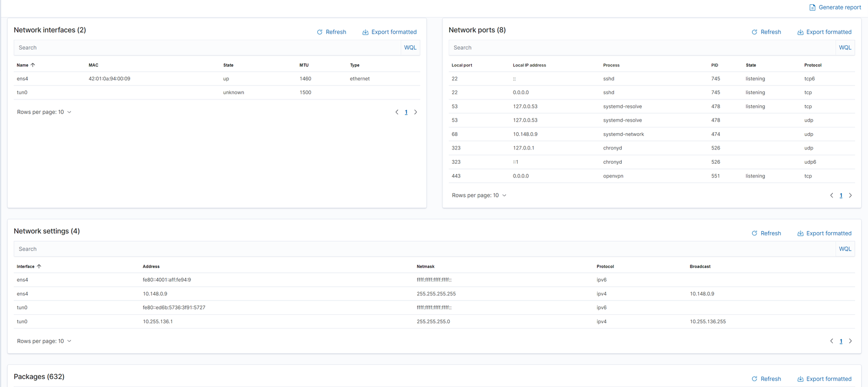Click Export formatted icon in Network interfaces panel
Viewport: 868px width, 387px height.
pos(365,32)
